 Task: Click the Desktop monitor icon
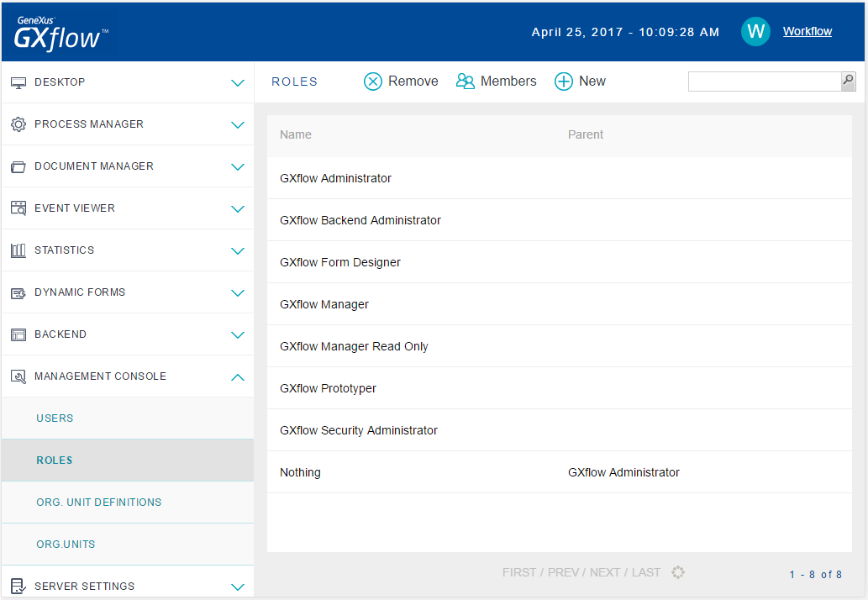coord(18,82)
